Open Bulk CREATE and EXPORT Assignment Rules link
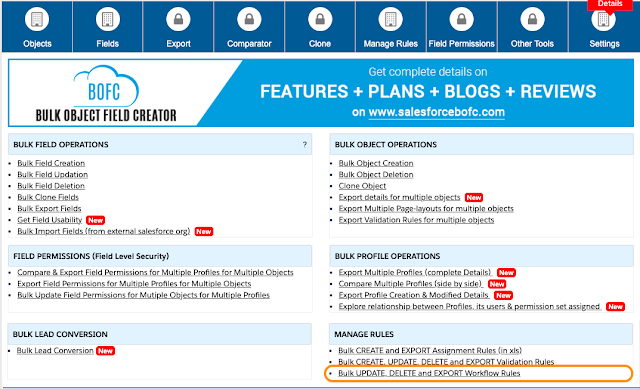The image size is (640, 389). (430, 351)
